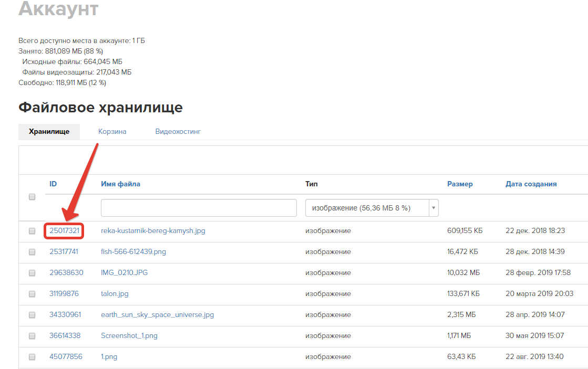This screenshot has height=369, width=588.
Task: Expand the Тип filter dropdown arrow
Action: point(434,208)
